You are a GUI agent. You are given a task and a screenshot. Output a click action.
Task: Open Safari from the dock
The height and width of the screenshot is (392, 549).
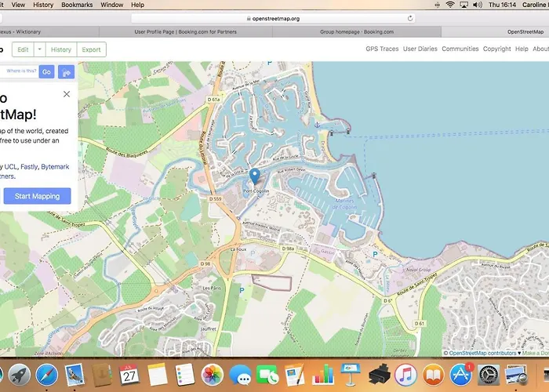click(x=46, y=376)
